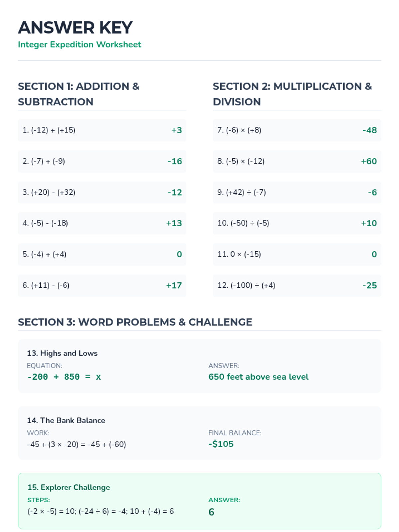399x532 pixels.
Task: Select the equation -200 + 850 = x
Action: (64, 377)
